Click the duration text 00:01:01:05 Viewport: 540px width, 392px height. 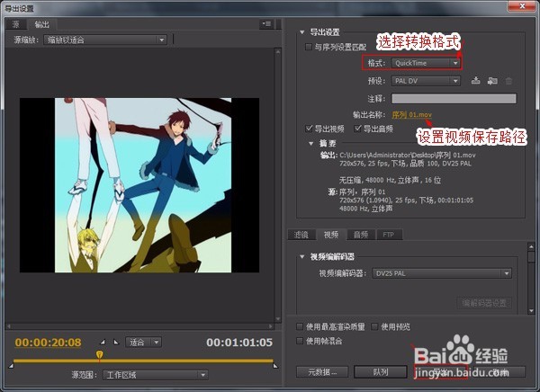coord(239,343)
